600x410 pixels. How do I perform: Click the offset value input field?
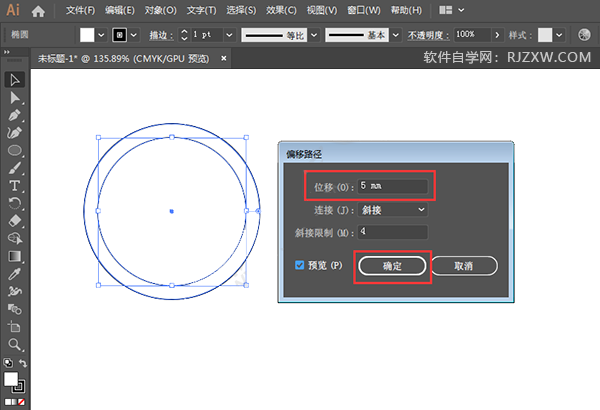coord(393,186)
